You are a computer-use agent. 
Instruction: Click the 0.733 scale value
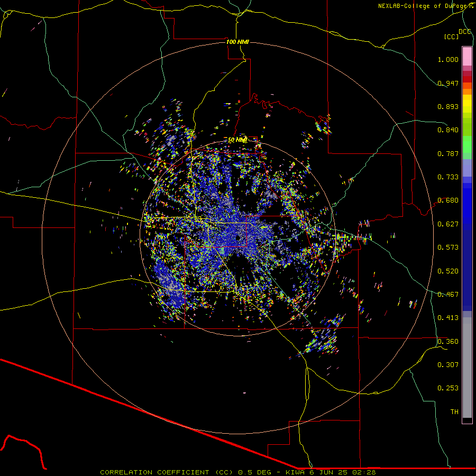coord(448,177)
